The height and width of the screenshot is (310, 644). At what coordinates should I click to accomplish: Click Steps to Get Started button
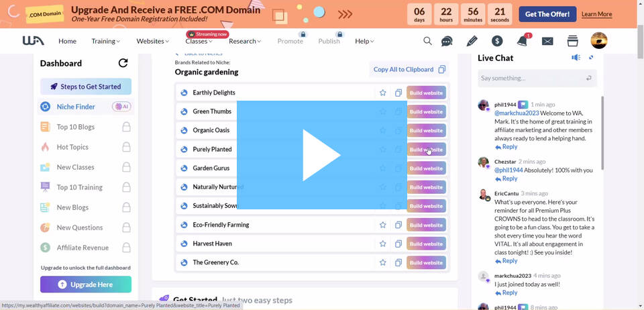(x=86, y=87)
